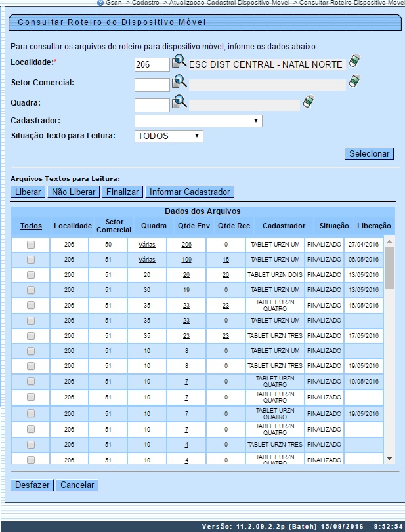Select the checkbox for row with Quadra 30

[31, 290]
